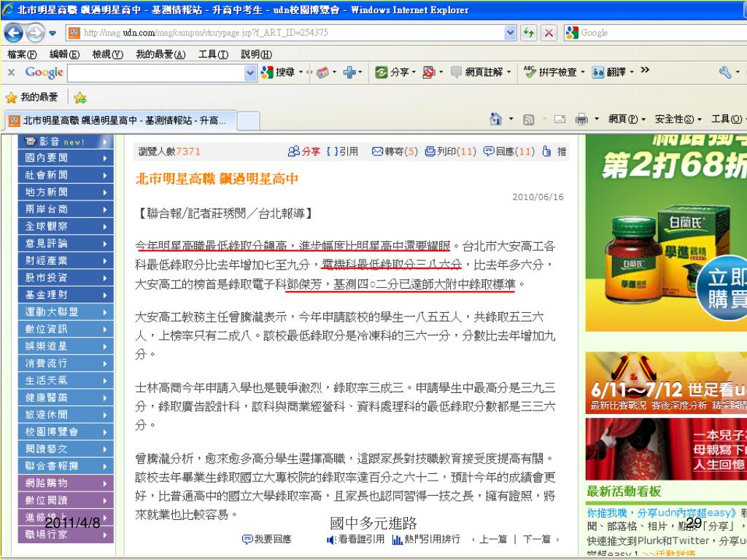The image size is (747, 560).
Task: Click the red Stop loading icon
Action: (549, 33)
